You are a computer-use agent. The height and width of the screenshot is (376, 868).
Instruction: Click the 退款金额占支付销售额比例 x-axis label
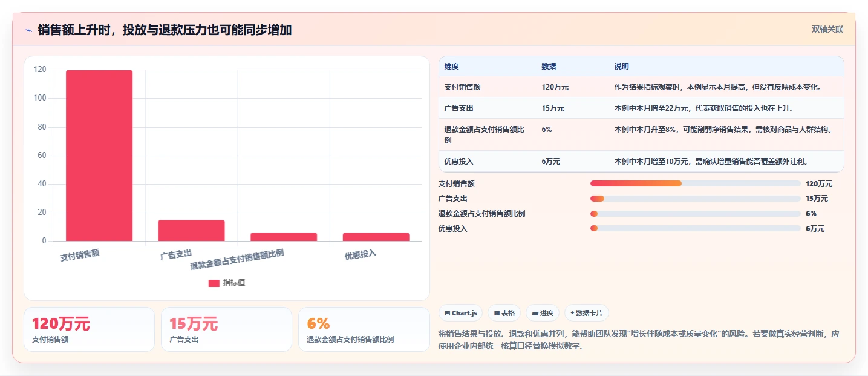point(237,260)
